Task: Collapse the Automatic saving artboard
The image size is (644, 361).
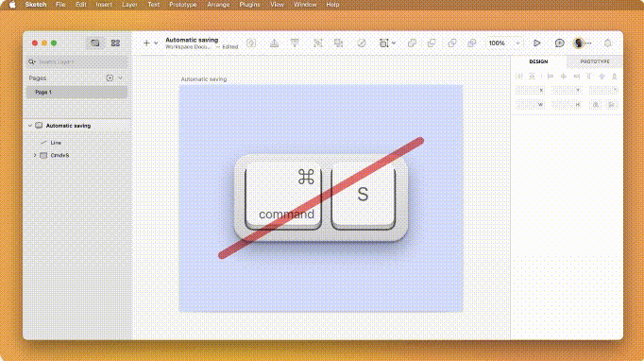Action: (x=30, y=126)
